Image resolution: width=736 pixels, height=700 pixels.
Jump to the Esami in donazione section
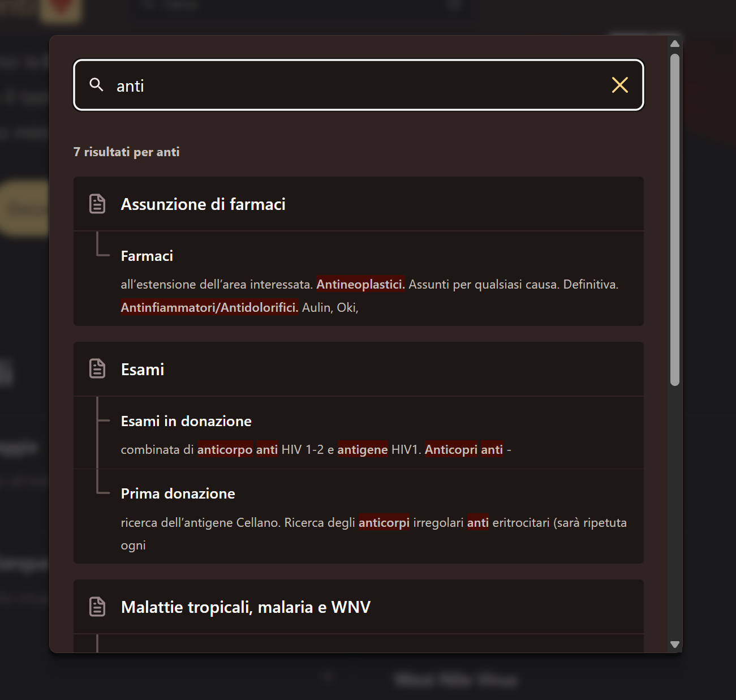coord(186,422)
